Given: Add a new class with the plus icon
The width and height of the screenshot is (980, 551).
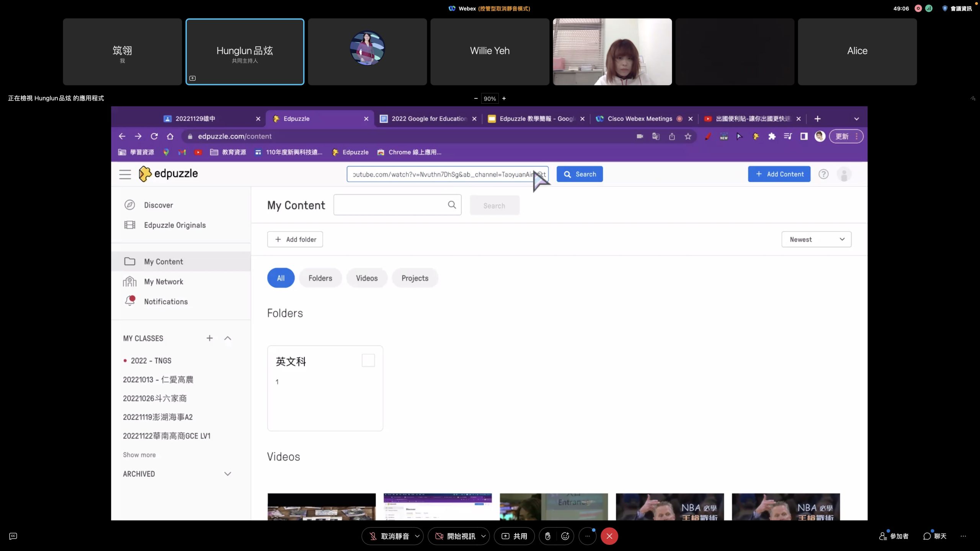Looking at the screenshot, I should [209, 338].
